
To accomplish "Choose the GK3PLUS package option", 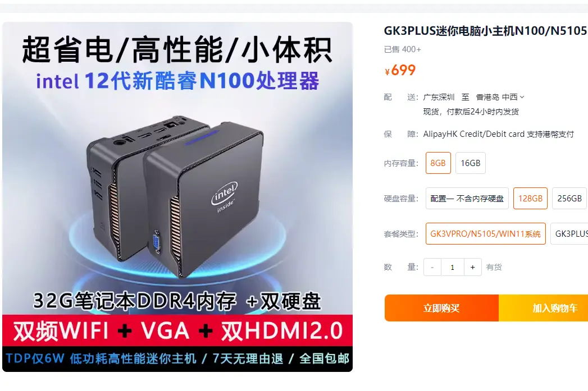I will 569,234.
